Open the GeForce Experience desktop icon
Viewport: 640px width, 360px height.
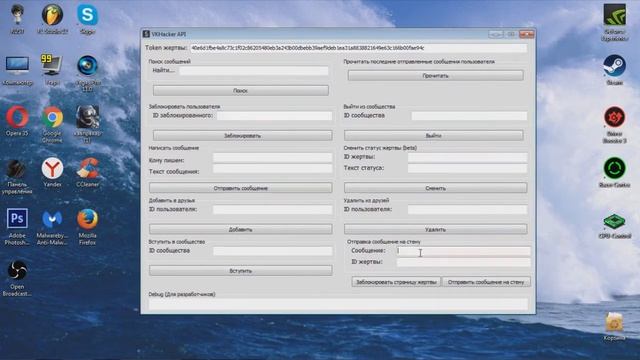click(614, 16)
